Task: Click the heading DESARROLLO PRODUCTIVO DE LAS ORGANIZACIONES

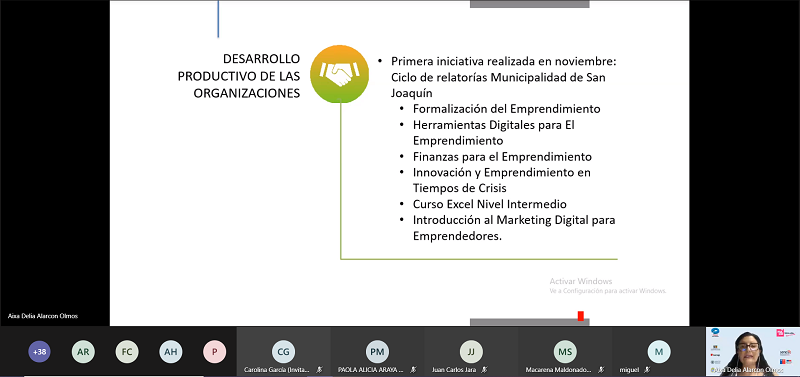Action: pyautogui.click(x=239, y=76)
